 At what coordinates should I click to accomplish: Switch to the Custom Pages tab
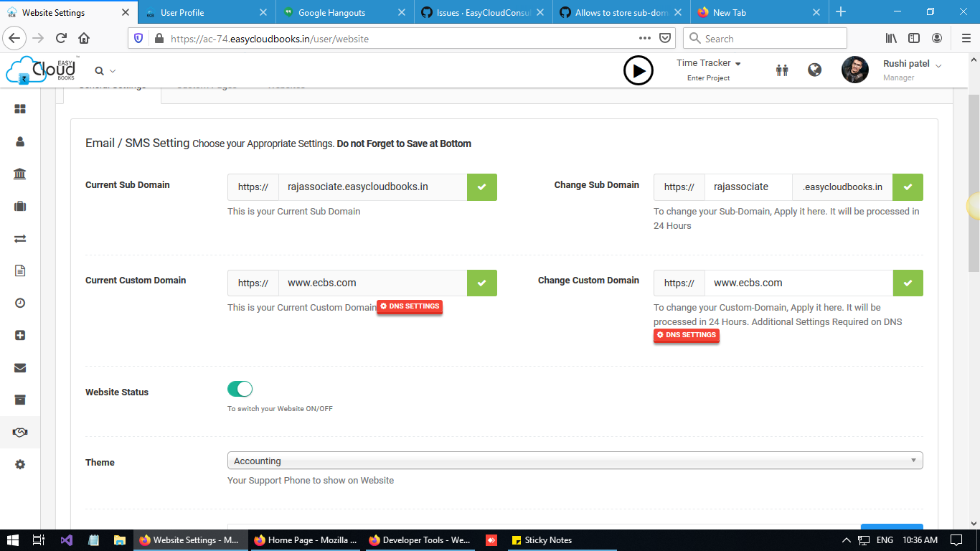tap(207, 85)
